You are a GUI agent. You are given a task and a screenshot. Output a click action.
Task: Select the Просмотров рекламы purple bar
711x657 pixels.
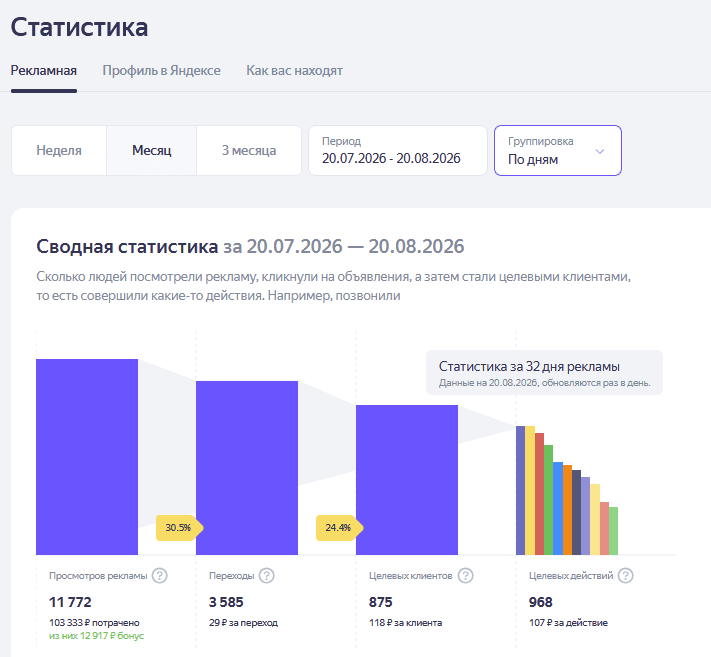[87, 457]
